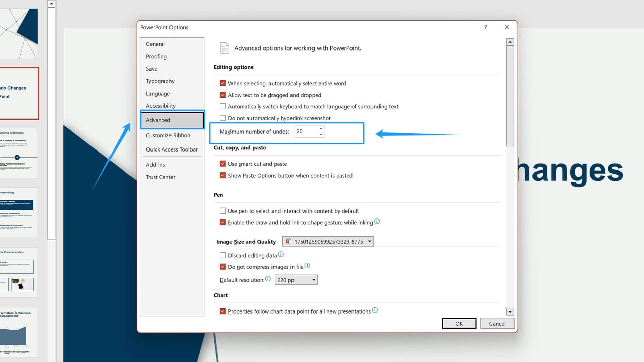Open the Trust Center section
Screen dimensions: 644x362
point(160,177)
